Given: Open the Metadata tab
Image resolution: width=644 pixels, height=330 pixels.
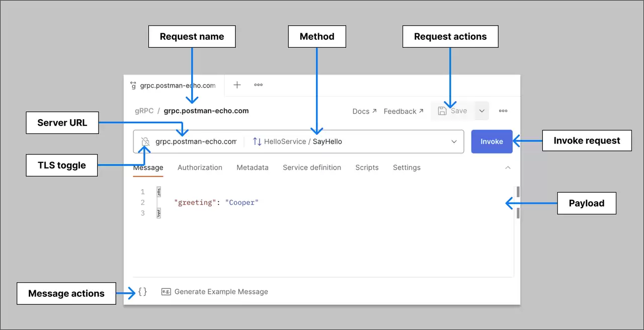Looking at the screenshot, I should pyautogui.click(x=253, y=168).
